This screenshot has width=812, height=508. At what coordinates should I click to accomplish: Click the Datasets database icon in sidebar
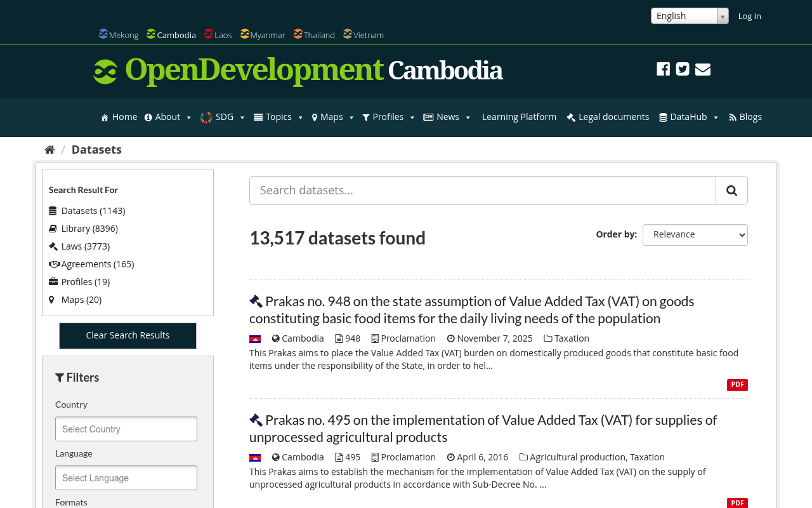coord(53,211)
